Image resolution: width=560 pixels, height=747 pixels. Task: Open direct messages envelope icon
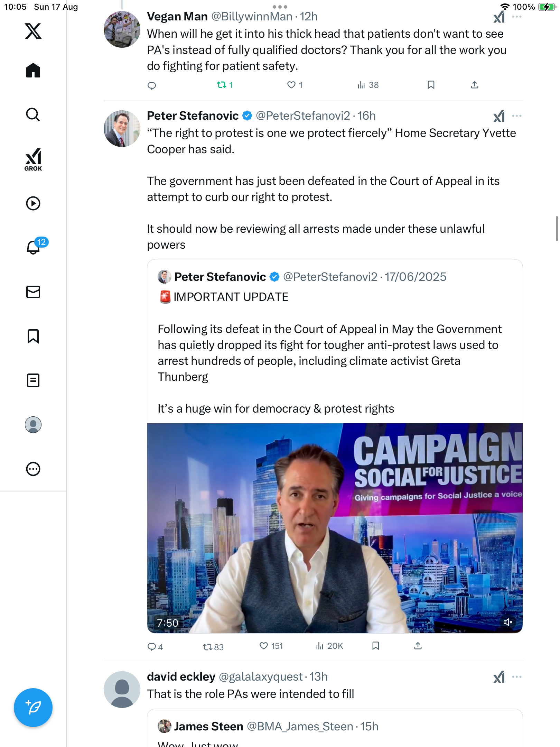(x=33, y=292)
